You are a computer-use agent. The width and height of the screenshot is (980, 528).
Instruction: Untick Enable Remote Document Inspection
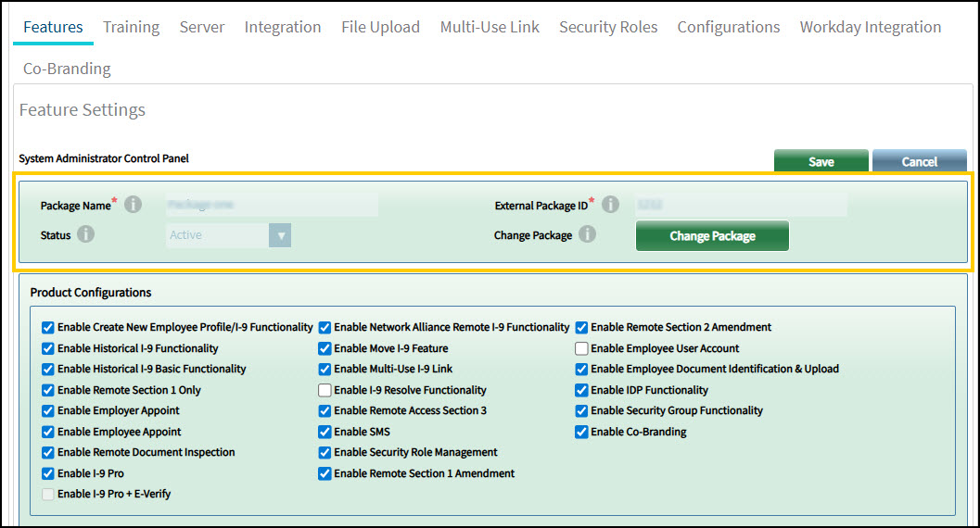tap(48, 452)
